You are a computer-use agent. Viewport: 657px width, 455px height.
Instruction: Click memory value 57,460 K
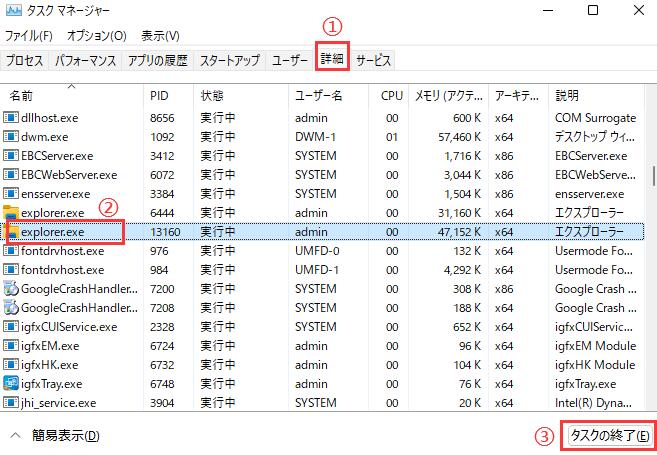point(460,137)
